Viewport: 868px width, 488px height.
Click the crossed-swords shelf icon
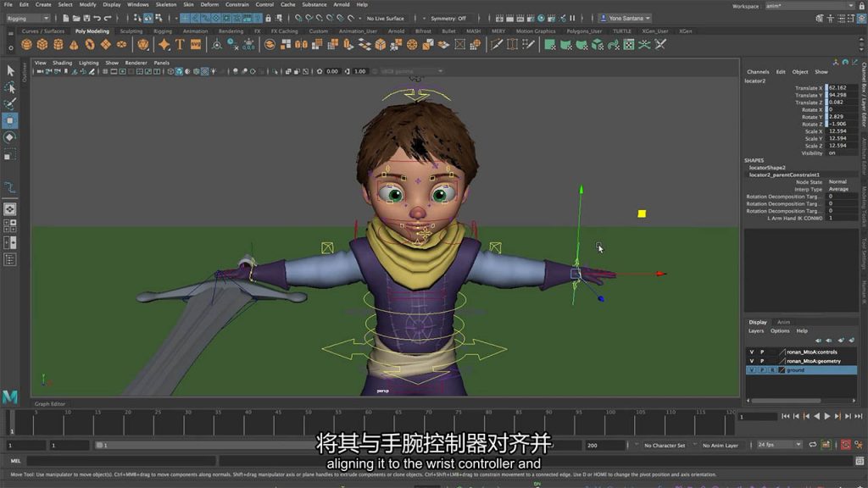[x=660, y=45]
